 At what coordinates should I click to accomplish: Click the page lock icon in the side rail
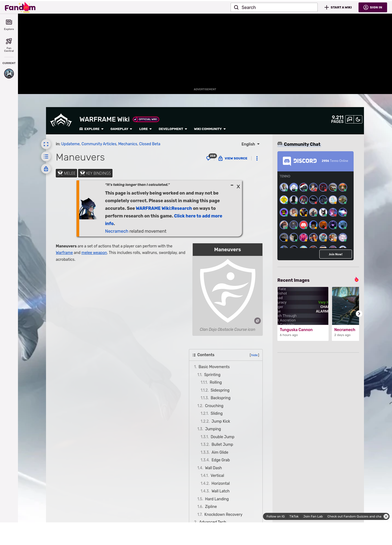46,169
